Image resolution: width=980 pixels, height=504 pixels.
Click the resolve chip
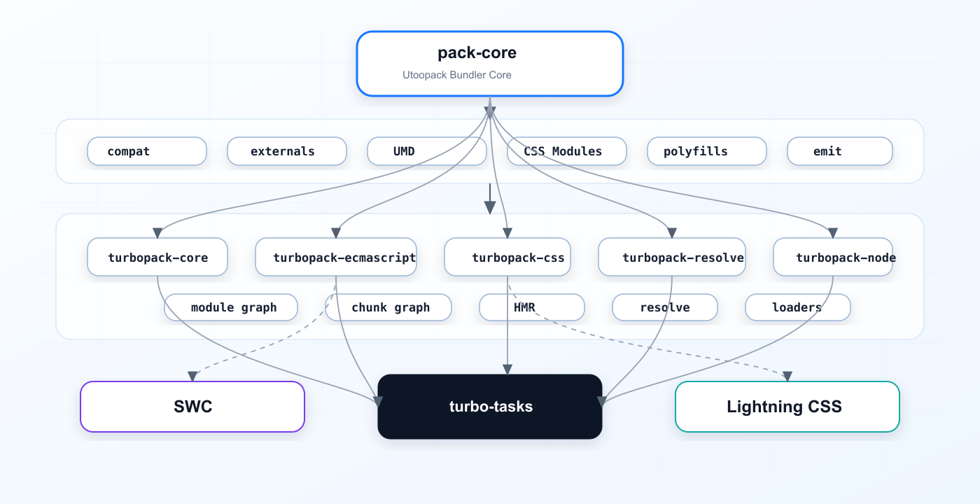coord(665,307)
